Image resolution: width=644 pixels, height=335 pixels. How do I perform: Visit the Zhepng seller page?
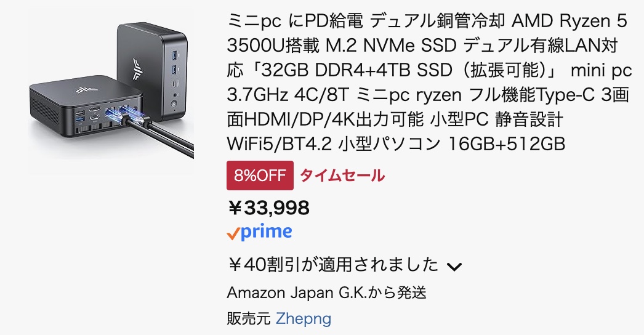304,319
